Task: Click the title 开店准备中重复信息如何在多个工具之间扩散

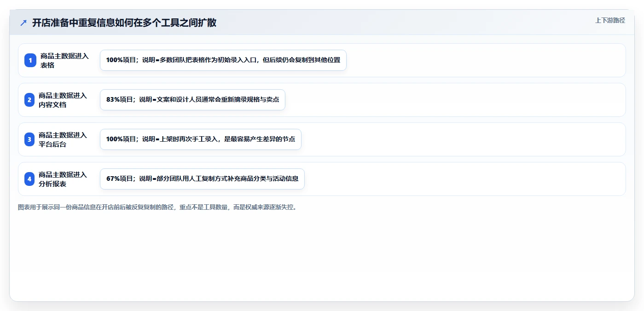Action: click(x=124, y=23)
